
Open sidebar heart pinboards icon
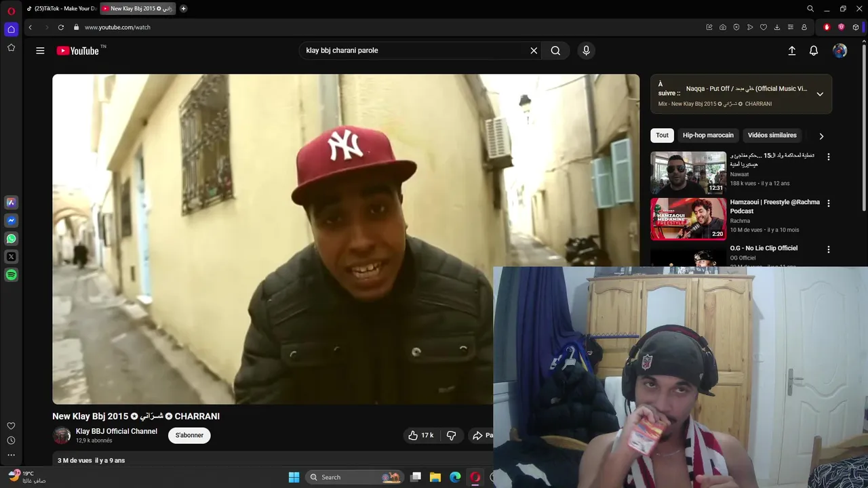[11, 426]
